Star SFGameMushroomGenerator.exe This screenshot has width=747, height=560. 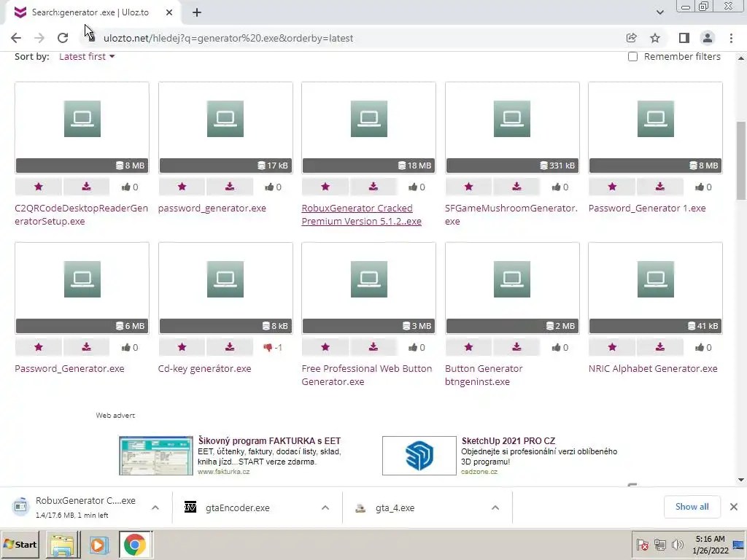tap(469, 187)
